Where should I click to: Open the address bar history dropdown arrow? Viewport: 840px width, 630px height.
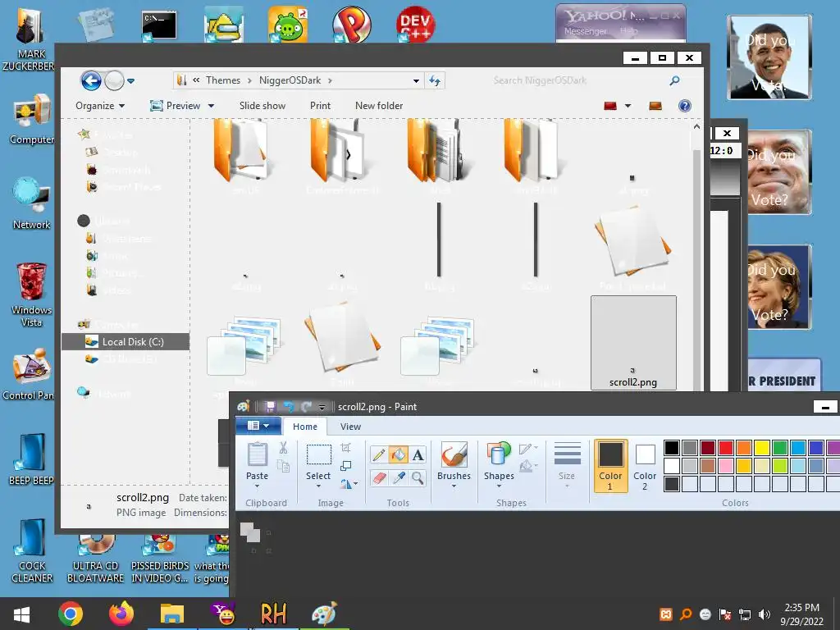[x=416, y=81]
